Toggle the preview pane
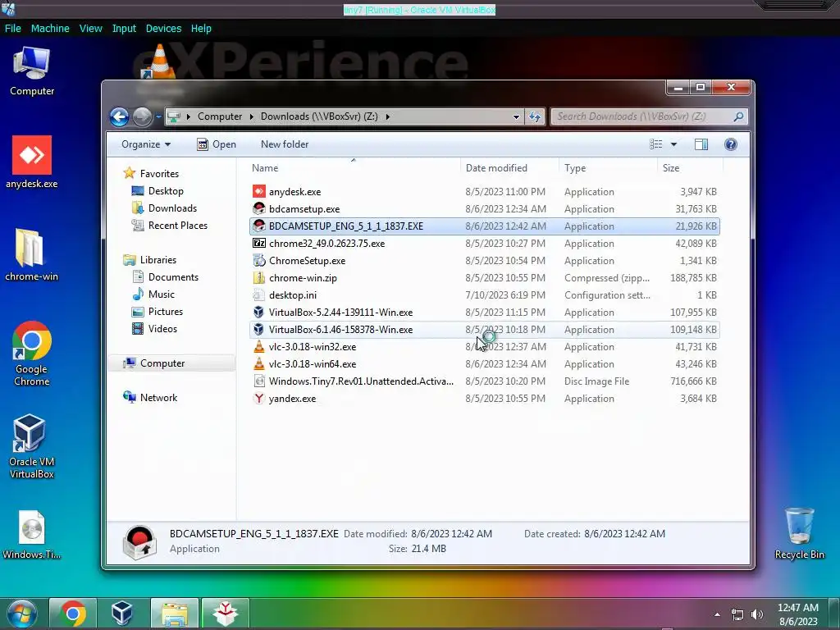 (x=701, y=144)
